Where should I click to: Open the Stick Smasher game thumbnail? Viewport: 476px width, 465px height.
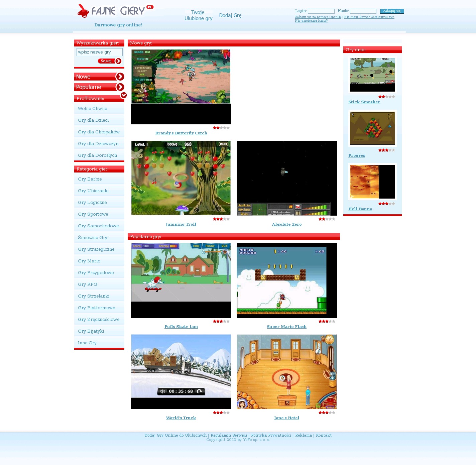[372, 75]
